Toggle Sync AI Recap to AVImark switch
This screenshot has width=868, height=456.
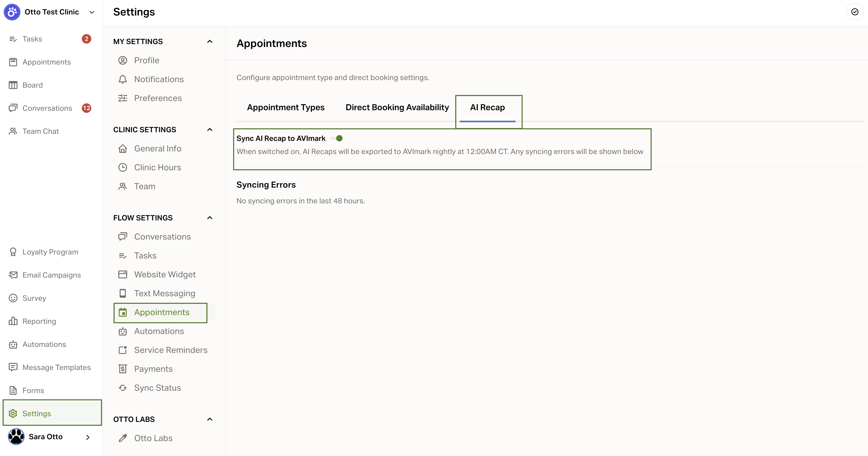click(337, 139)
